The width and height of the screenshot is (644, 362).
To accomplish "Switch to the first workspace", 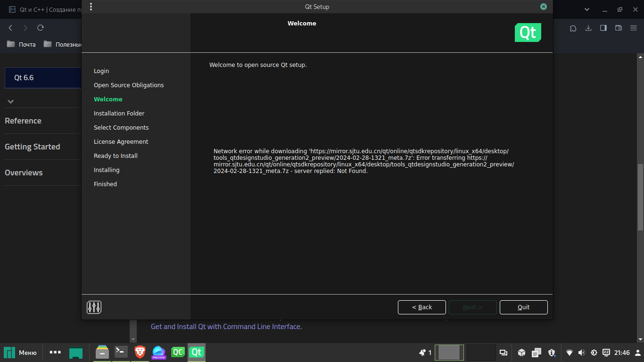I will 449,353.
